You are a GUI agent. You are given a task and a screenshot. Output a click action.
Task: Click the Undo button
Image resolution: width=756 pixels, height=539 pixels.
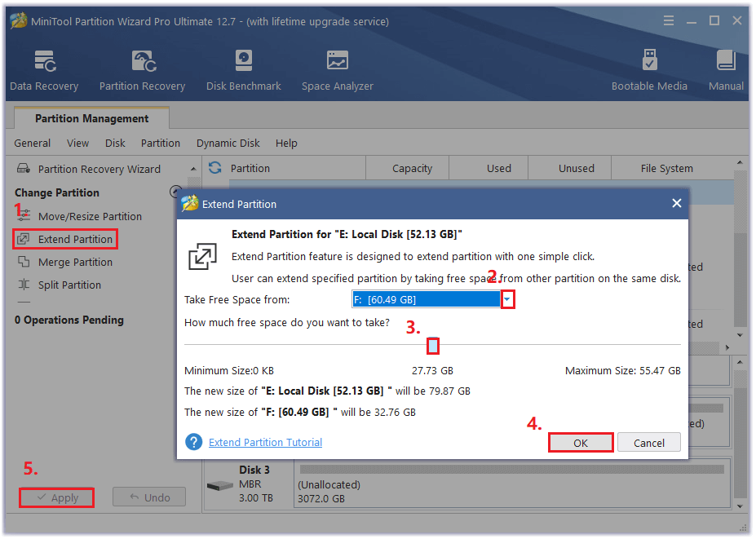[x=149, y=497]
